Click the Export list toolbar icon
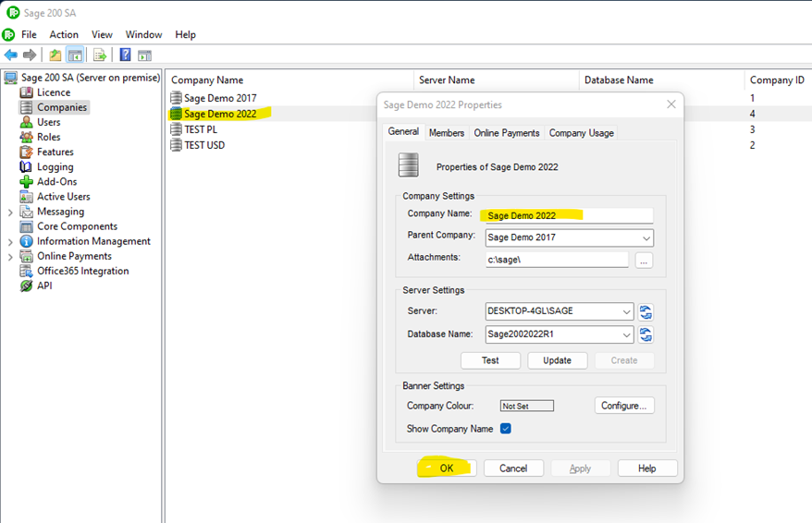The image size is (812, 523). point(100,55)
